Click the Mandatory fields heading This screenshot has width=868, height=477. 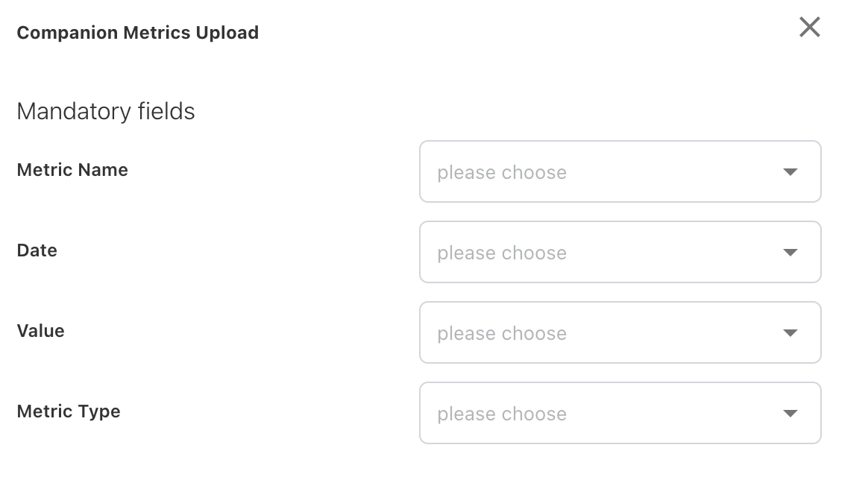pyautogui.click(x=106, y=112)
